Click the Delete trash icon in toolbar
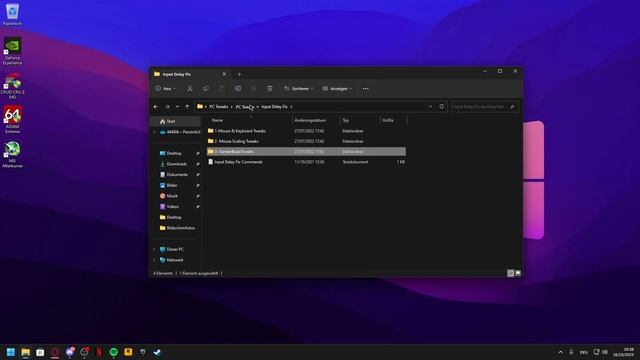Image resolution: width=640 pixels, height=360 pixels. [270, 89]
